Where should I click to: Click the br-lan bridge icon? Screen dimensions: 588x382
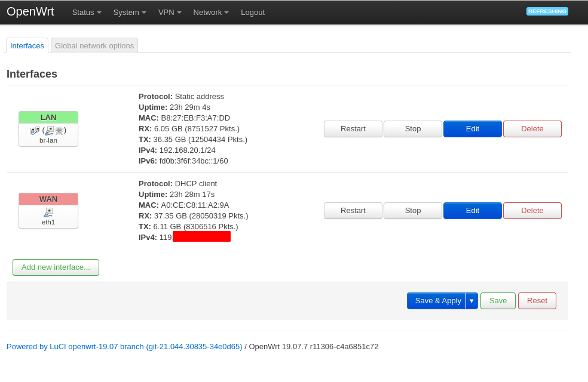tap(35, 131)
